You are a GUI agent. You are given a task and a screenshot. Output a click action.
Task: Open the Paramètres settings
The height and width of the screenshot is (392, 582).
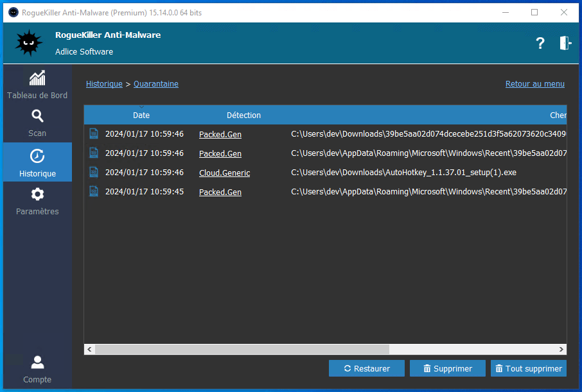coord(37,201)
